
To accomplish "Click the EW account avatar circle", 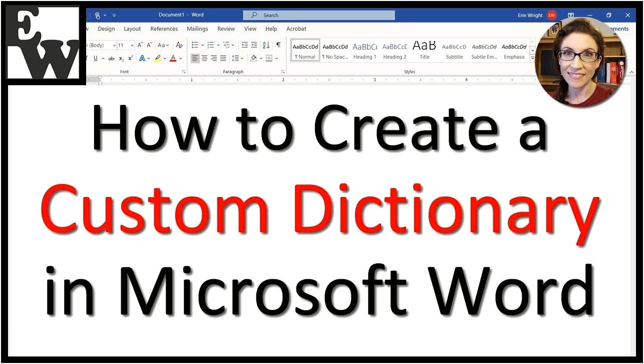I will [551, 16].
